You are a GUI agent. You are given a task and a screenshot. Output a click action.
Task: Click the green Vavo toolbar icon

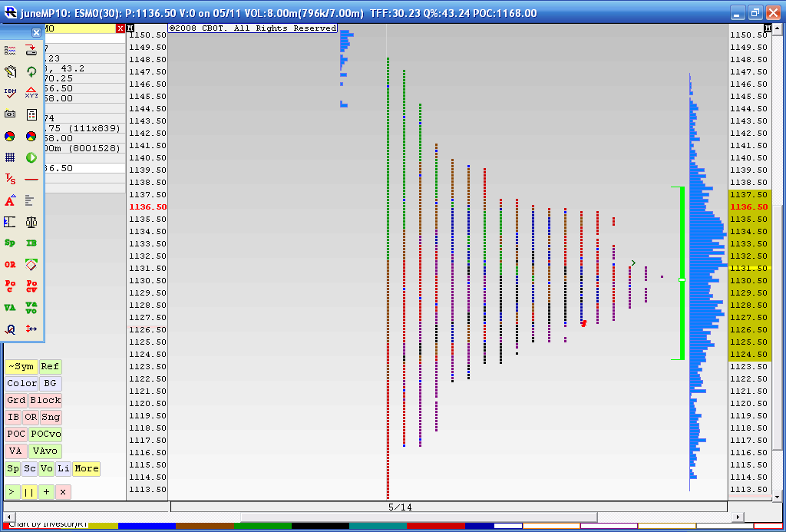(31, 307)
